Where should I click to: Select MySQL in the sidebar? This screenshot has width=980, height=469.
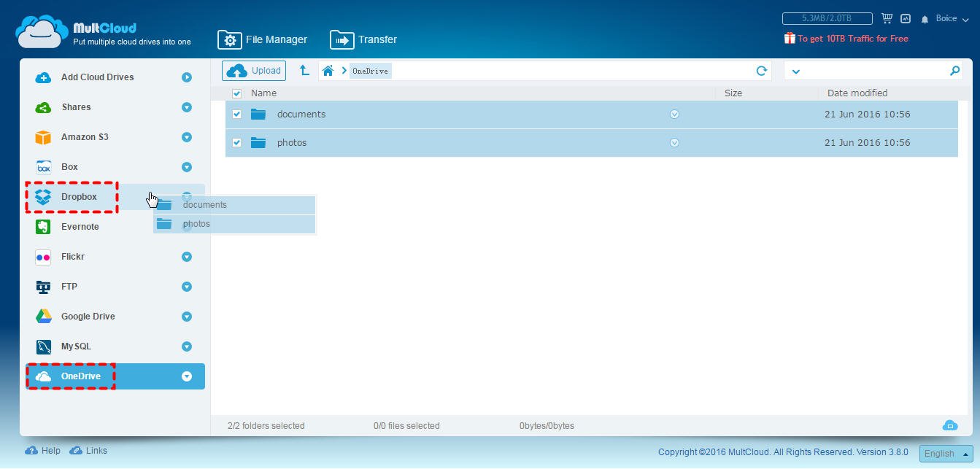click(115, 346)
